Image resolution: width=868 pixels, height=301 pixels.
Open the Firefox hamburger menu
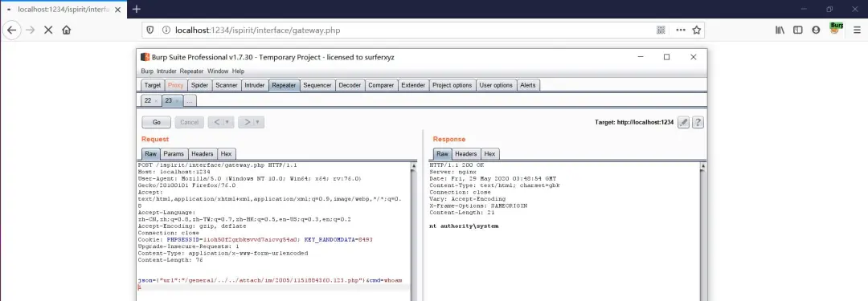click(857, 30)
